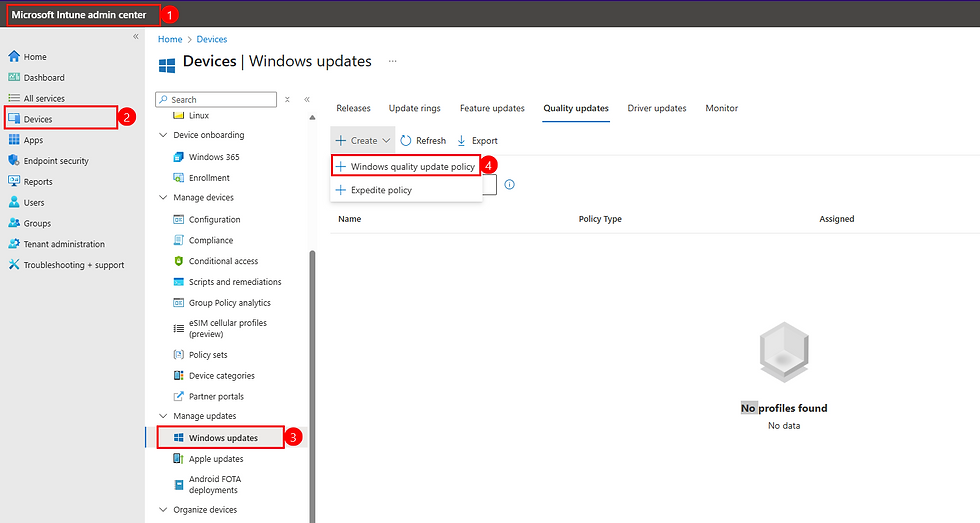Collapse the Manage devices section
980x523 pixels.
click(x=163, y=197)
